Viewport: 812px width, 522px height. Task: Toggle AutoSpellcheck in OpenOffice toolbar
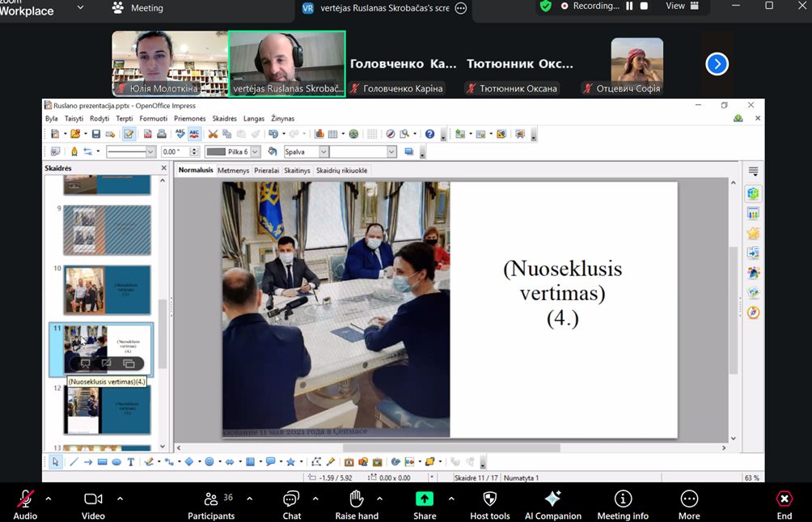pyautogui.click(x=194, y=134)
